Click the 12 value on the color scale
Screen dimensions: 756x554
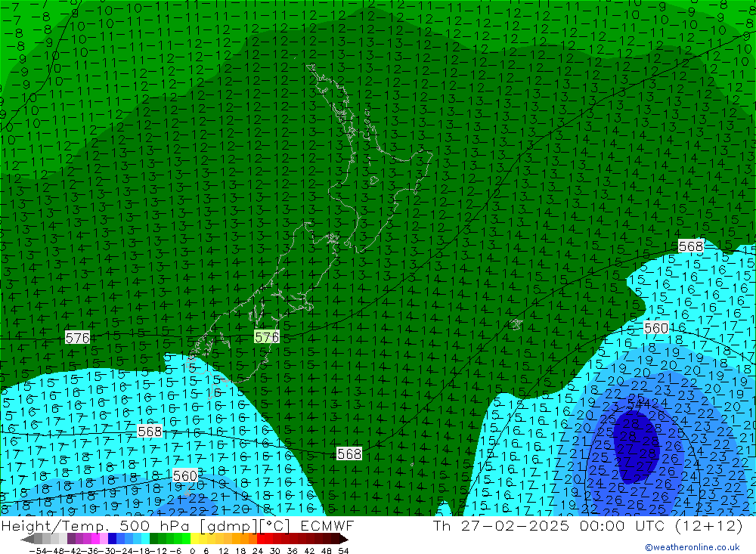click(x=223, y=551)
